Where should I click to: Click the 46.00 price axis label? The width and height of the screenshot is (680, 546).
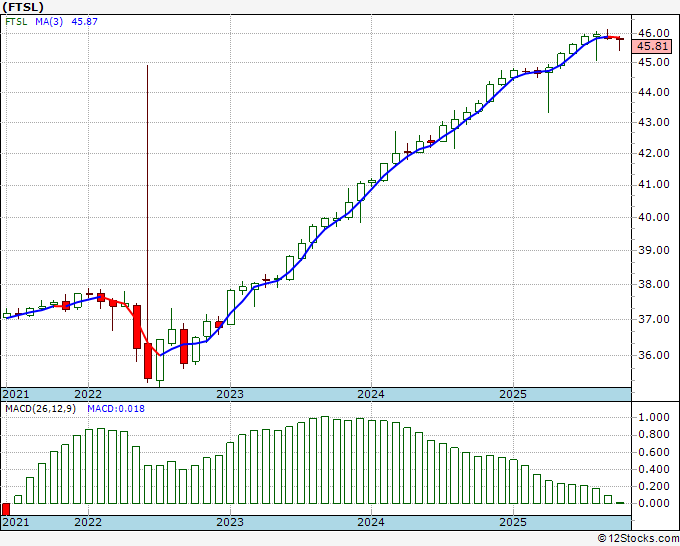tap(654, 33)
